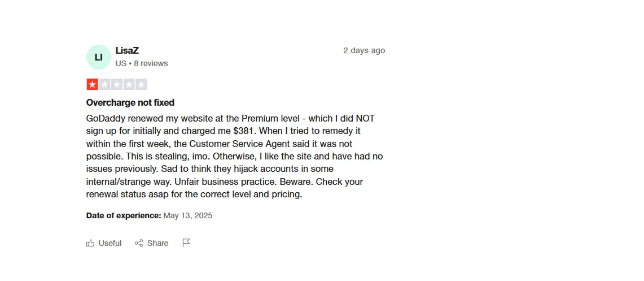Click the '8 reviews' count text
Screen dimensions: 644x281
(x=151, y=63)
